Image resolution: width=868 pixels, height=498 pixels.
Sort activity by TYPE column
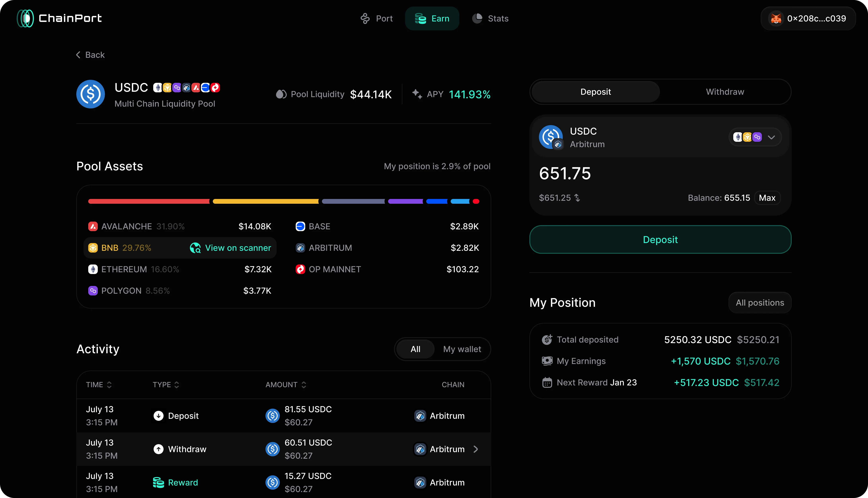[x=166, y=385]
